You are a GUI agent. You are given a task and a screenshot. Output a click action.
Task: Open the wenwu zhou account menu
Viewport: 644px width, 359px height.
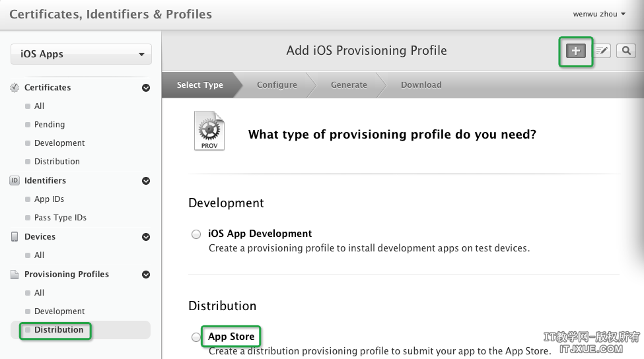pyautogui.click(x=599, y=14)
